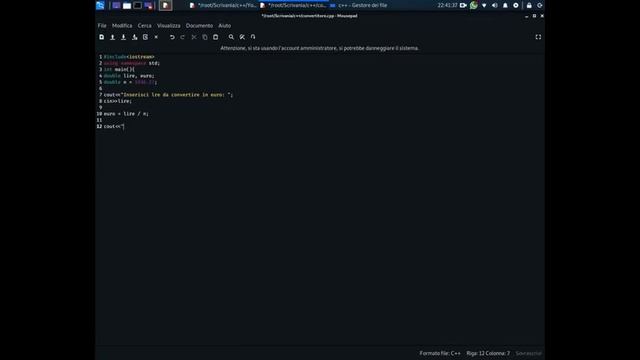Click the log out panel icon
Screen dimensions: 640x360
pos(540,5)
